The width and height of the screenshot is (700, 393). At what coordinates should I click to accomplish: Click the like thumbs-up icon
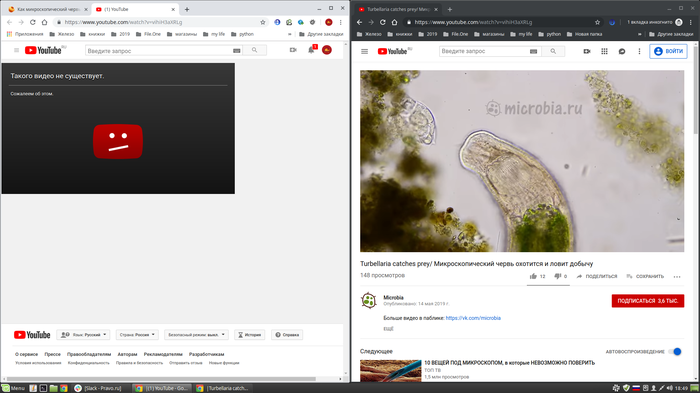[533, 276]
